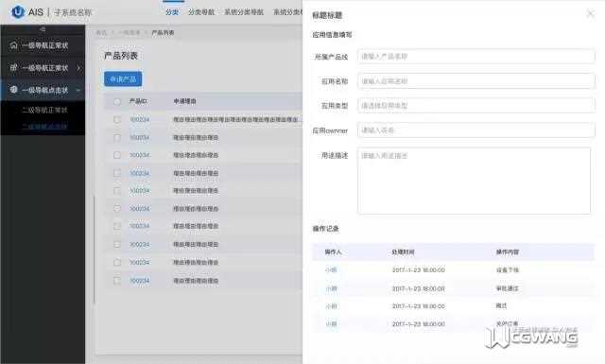Toggle the select-all checkbox beside 产品ID header
This screenshot has width=605, height=364.
coord(117,101)
